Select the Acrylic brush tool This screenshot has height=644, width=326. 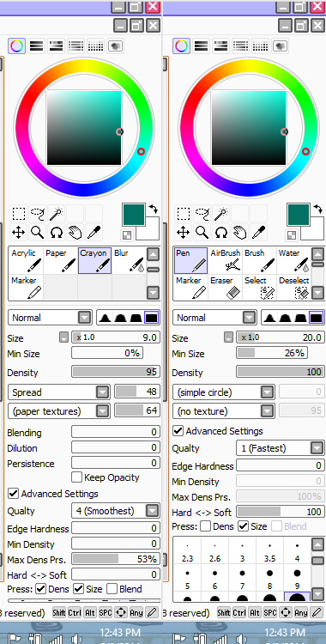26,260
